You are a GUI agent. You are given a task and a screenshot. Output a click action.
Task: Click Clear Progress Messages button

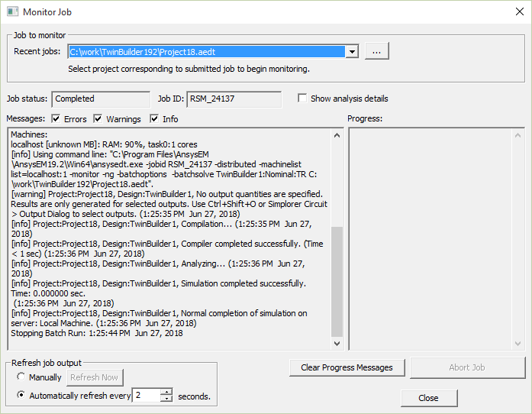tap(347, 367)
